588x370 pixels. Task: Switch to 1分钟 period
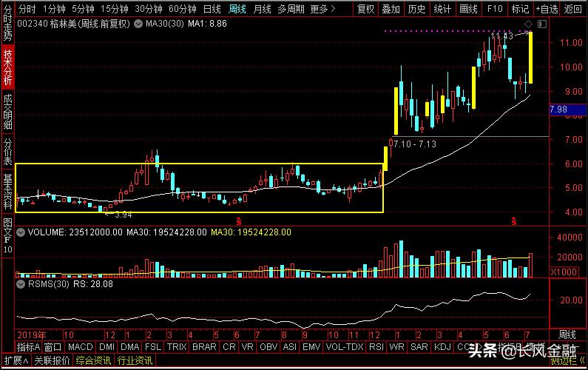tap(54, 9)
